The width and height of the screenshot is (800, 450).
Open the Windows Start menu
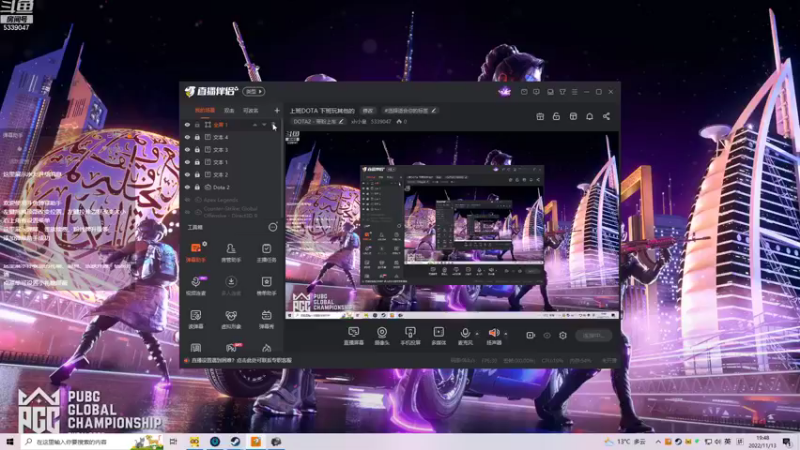10,442
